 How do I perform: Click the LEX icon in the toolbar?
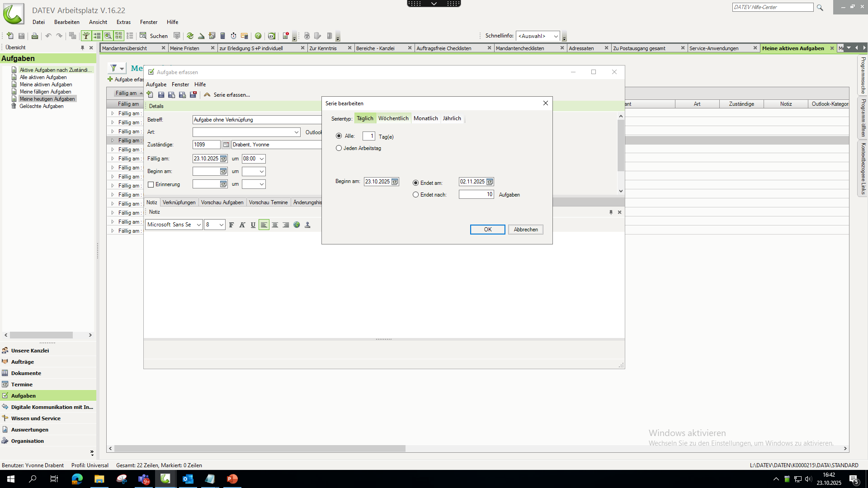pyautogui.click(x=271, y=36)
